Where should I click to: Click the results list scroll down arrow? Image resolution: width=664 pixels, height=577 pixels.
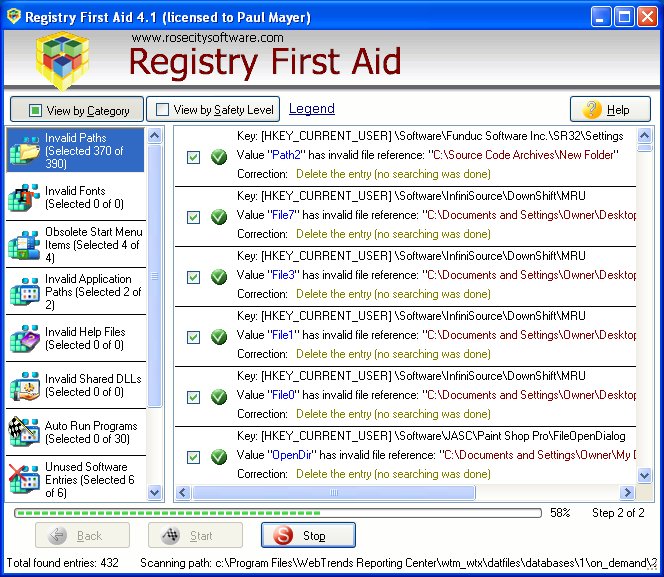pyautogui.click(x=644, y=475)
